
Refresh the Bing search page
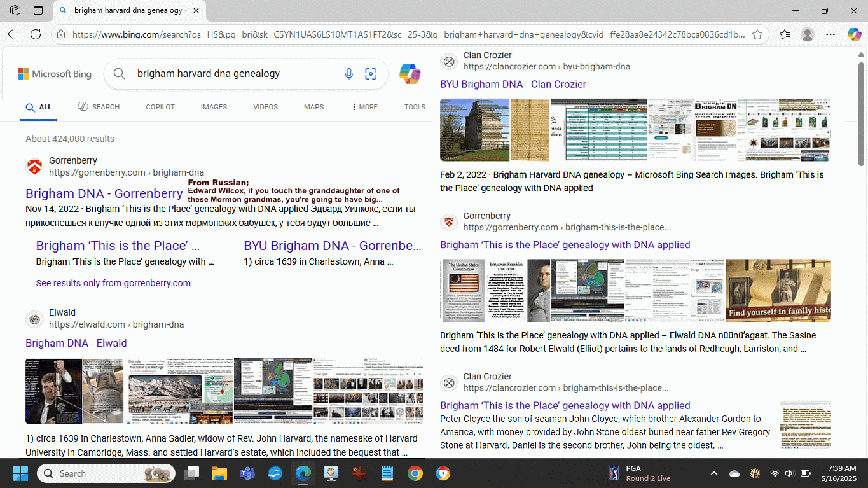coord(36,34)
